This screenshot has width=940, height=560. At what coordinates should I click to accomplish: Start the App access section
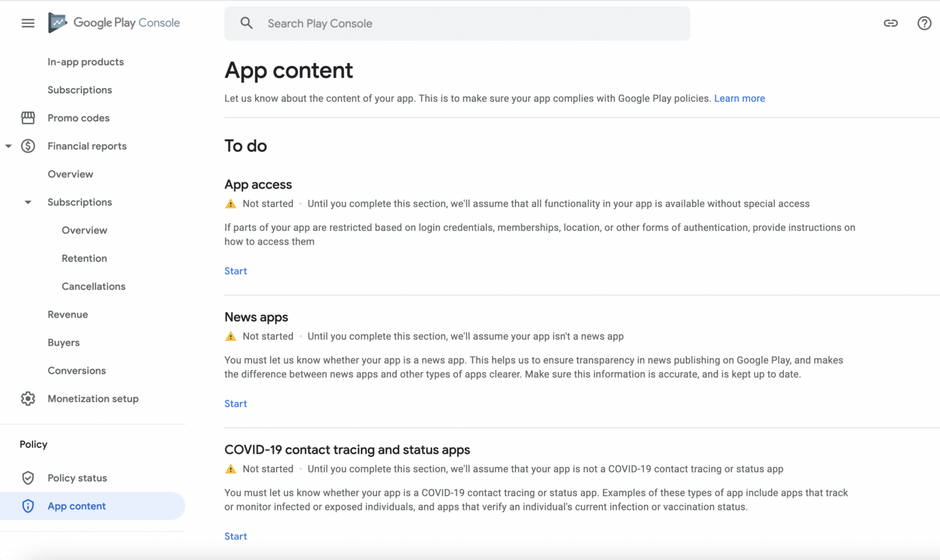(x=236, y=271)
